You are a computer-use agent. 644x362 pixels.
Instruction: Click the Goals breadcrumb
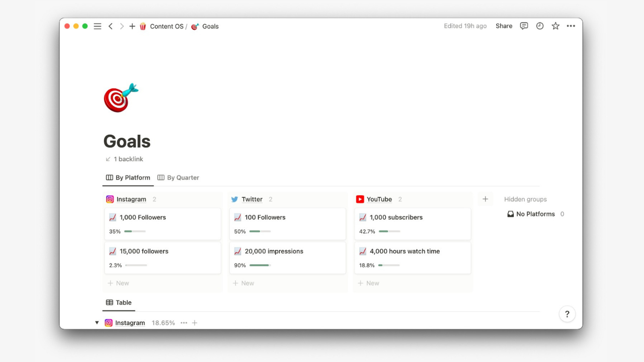click(x=210, y=26)
